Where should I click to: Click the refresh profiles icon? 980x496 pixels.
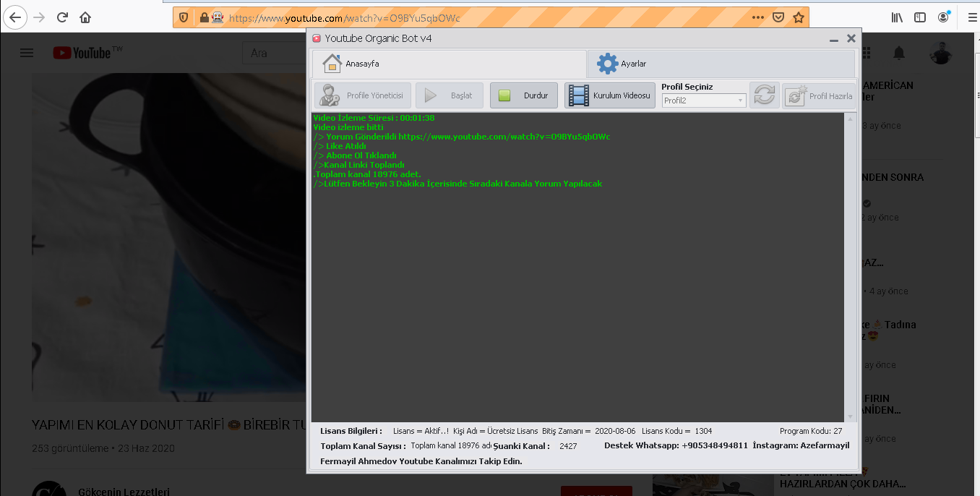pos(765,95)
